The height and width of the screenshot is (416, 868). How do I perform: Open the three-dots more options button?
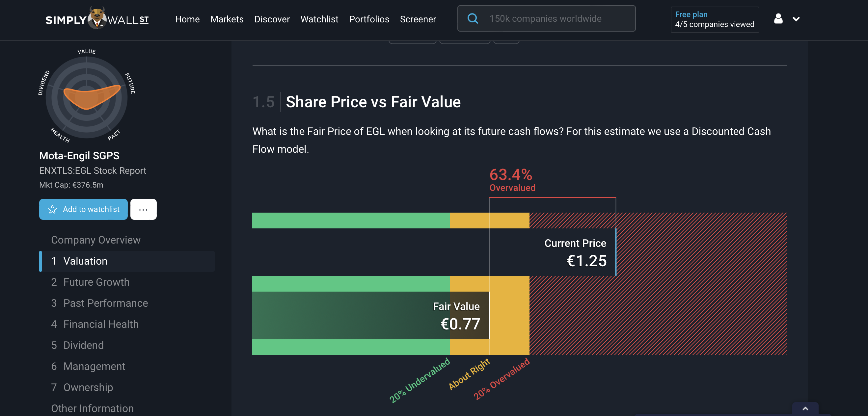coord(143,209)
